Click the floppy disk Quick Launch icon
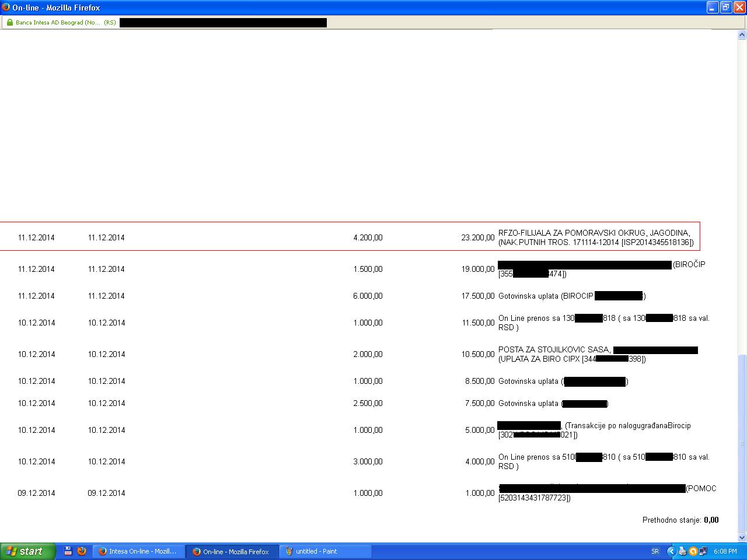This screenshot has width=747, height=560. pos(68,551)
